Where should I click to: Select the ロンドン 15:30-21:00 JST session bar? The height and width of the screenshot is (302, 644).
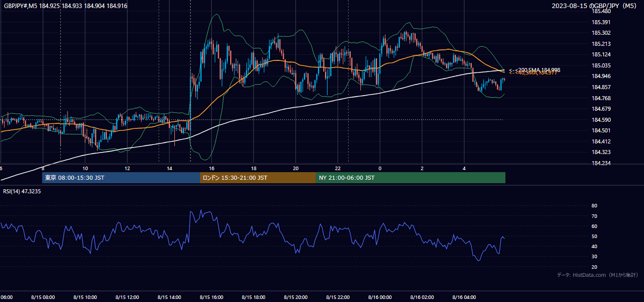pyautogui.click(x=258, y=178)
